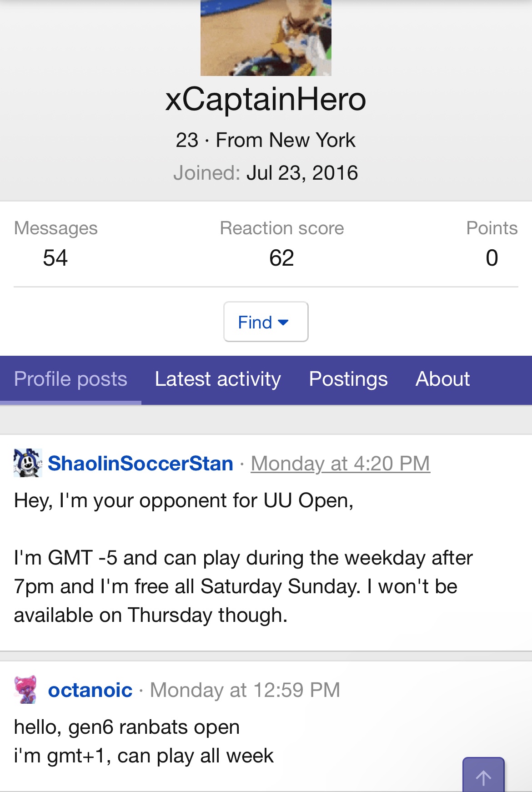Click the xCaptainHero profile name heading

coord(266,99)
